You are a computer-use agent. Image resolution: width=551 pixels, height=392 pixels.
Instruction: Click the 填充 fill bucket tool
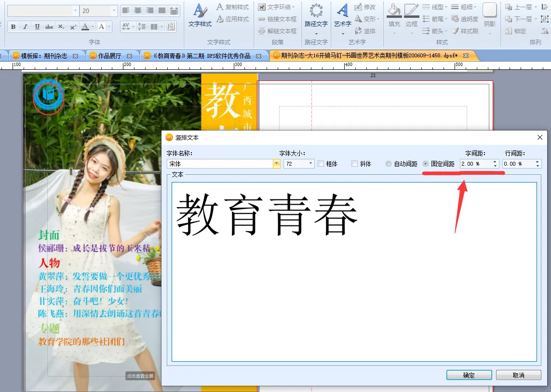(x=394, y=15)
